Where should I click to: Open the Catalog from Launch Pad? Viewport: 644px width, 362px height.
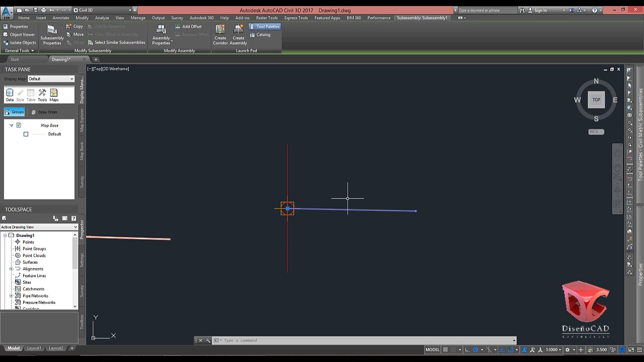point(260,35)
